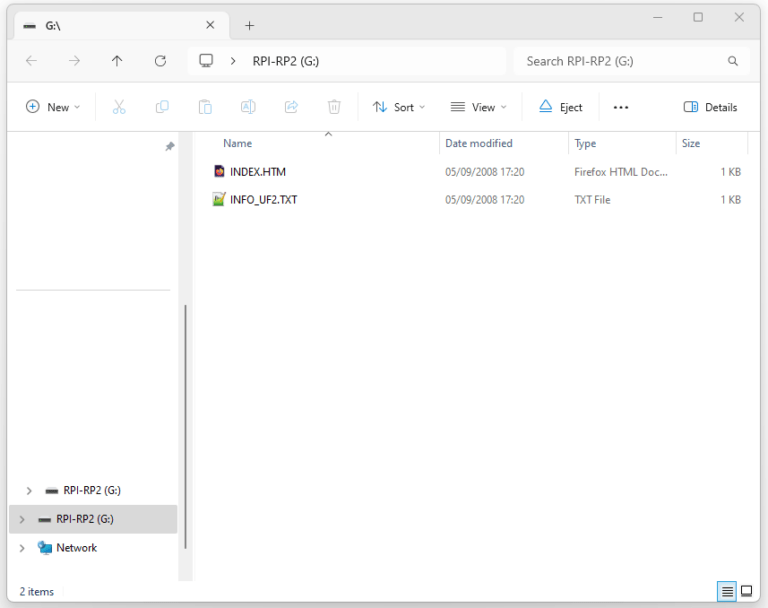Expand the highlighted RPI-RP2 (G:) tree node
The height and width of the screenshot is (608, 768).
click(22, 519)
